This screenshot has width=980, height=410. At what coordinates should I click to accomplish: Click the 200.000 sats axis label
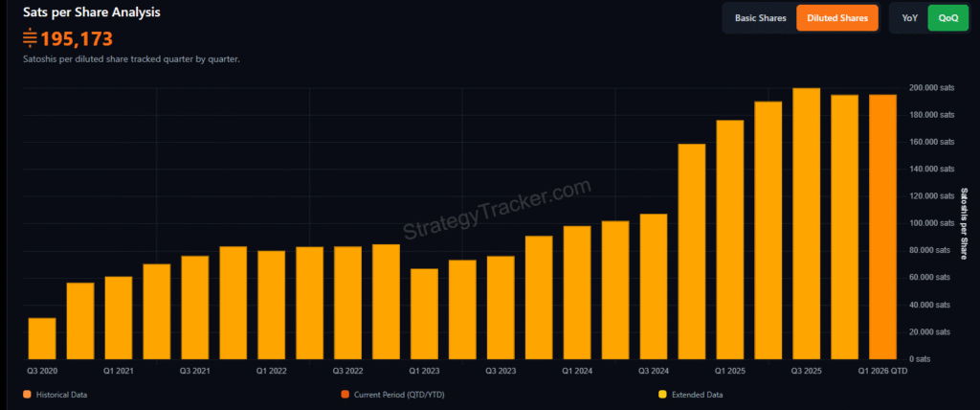pos(931,88)
